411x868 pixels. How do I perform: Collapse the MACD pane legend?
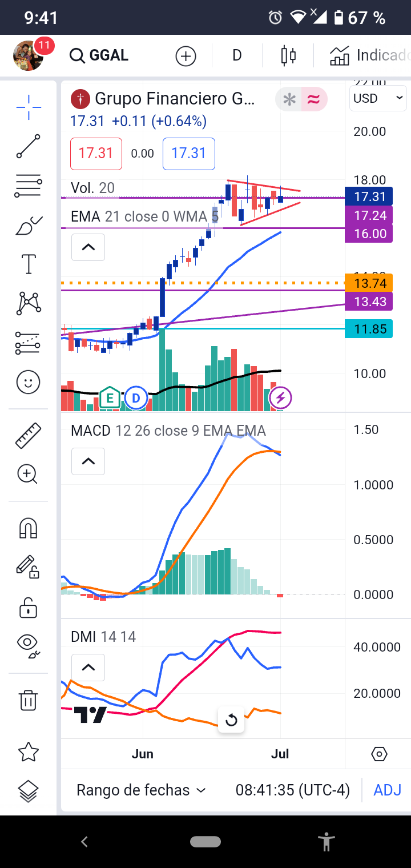pyautogui.click(x=88, y=461)
